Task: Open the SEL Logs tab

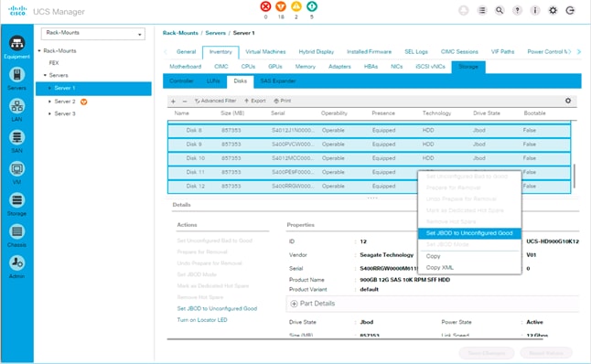Action: click(x=416, y=52)
